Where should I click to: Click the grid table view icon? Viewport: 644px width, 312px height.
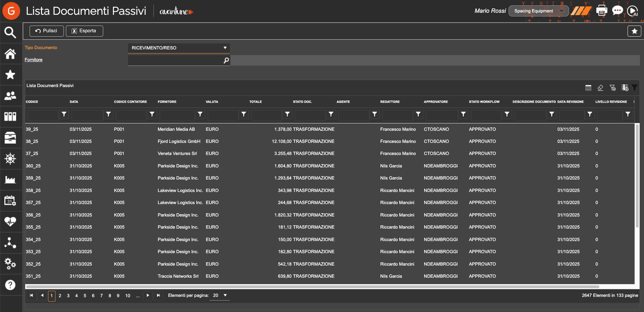tap(588, 88)
